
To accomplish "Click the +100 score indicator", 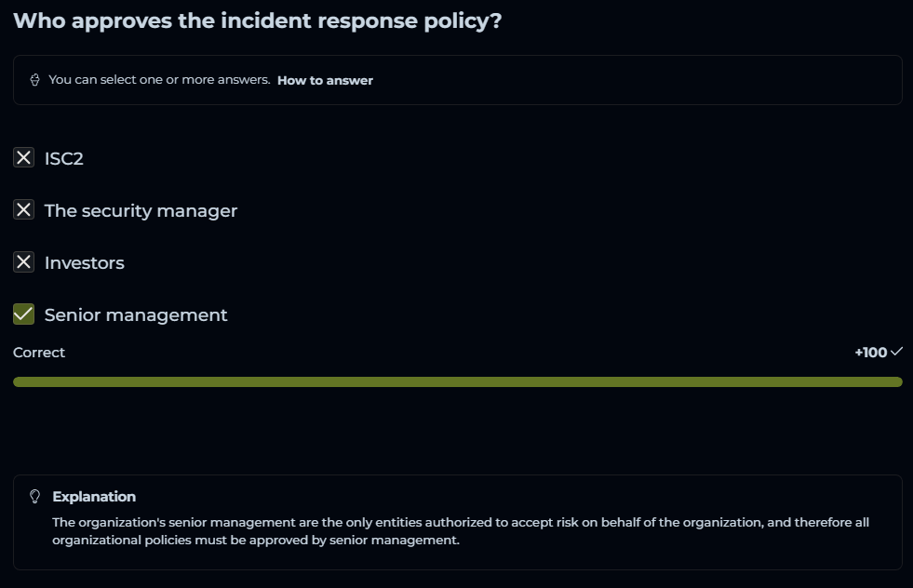I will point(870,353).
